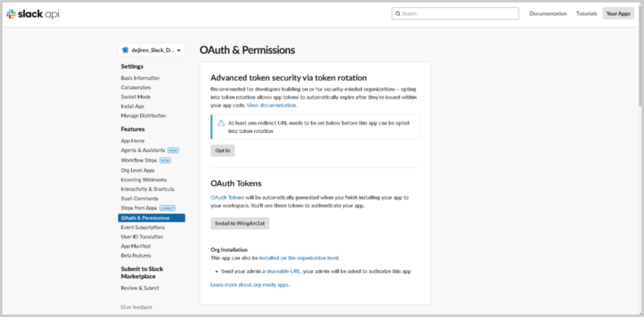This screenshot has height=317, width=644.
Task: Select Install App in sidebar
Action: pos(133,106)
